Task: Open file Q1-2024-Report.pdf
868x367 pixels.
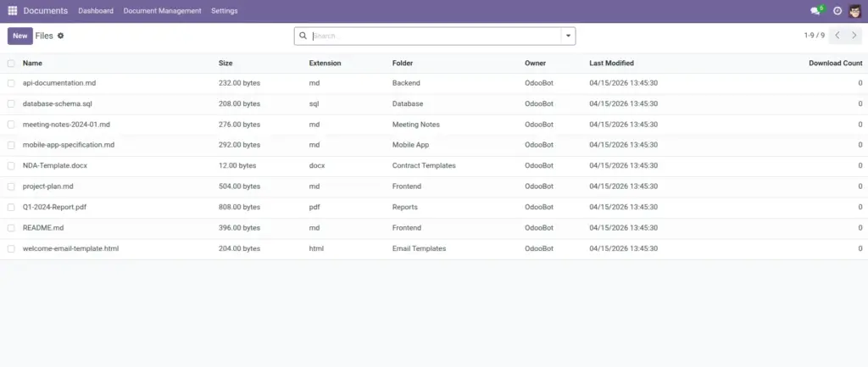Action: point(54,207)
